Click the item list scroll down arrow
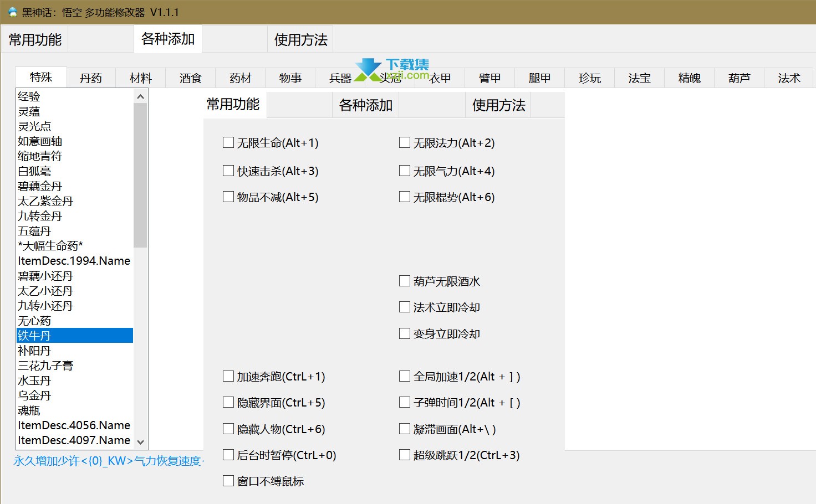Viewport: 816px width, 504px height. coord(140,441)
